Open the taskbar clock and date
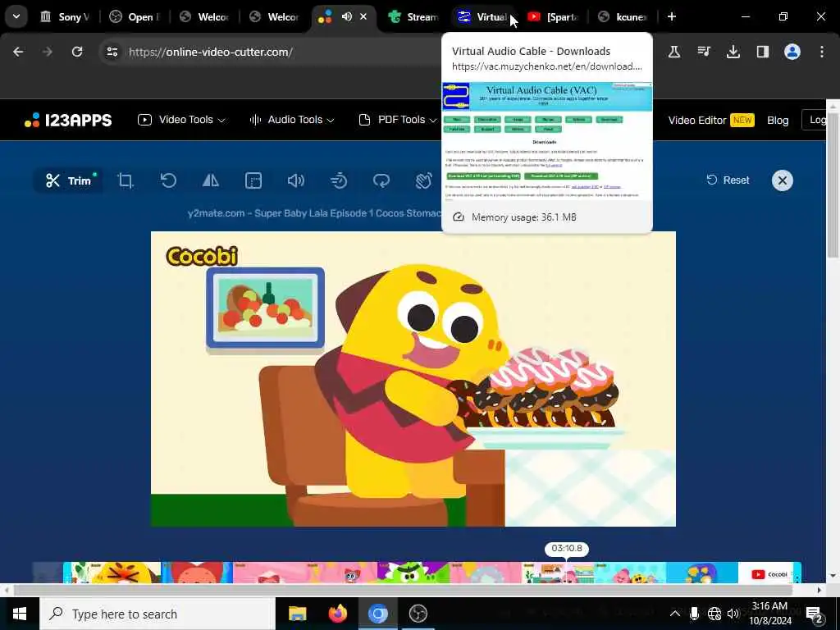The height and width of the screenshot is (630, 840). click(x=769, y=614)
